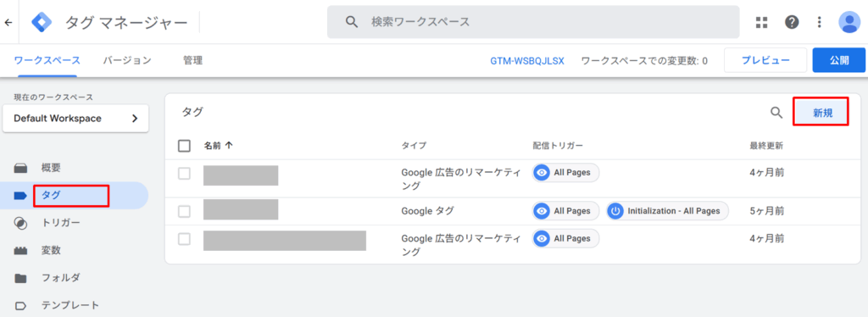Open the Google apps grid icon

(x=762, y=22)
